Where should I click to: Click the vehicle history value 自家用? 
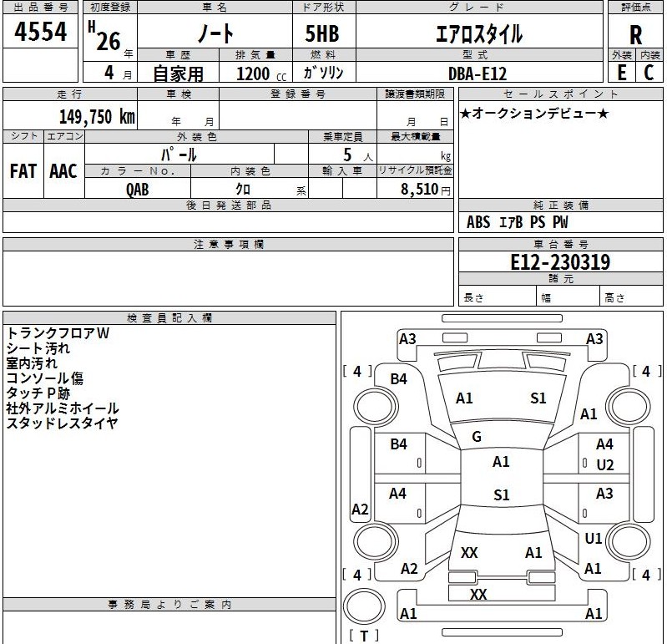pyautogui.click(x=179, y=74)
